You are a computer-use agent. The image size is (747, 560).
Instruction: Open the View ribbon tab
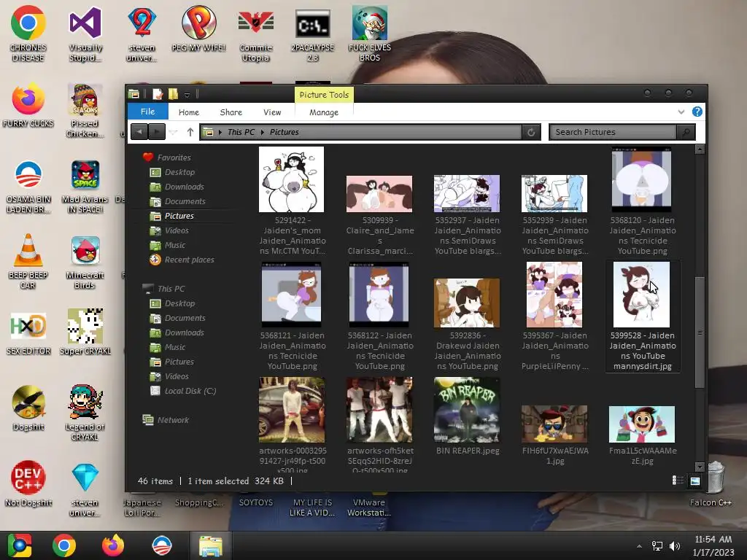[272, 112]
